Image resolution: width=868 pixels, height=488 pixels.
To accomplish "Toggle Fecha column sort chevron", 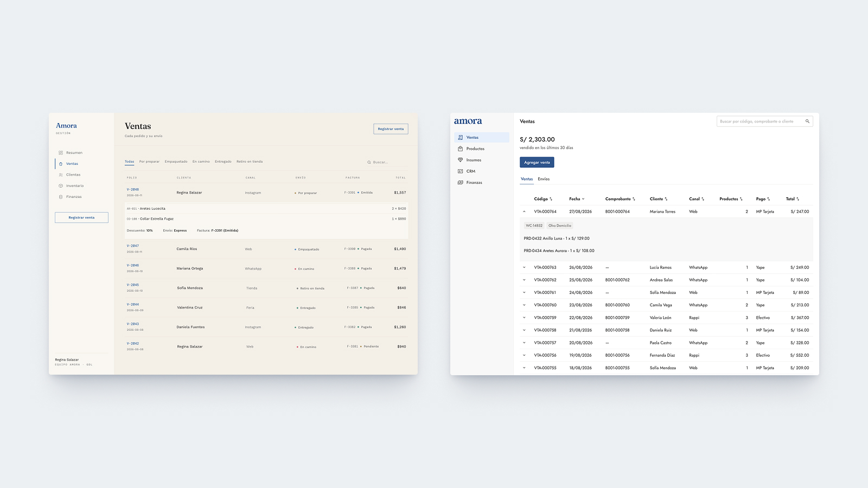I will click(583, 199).
